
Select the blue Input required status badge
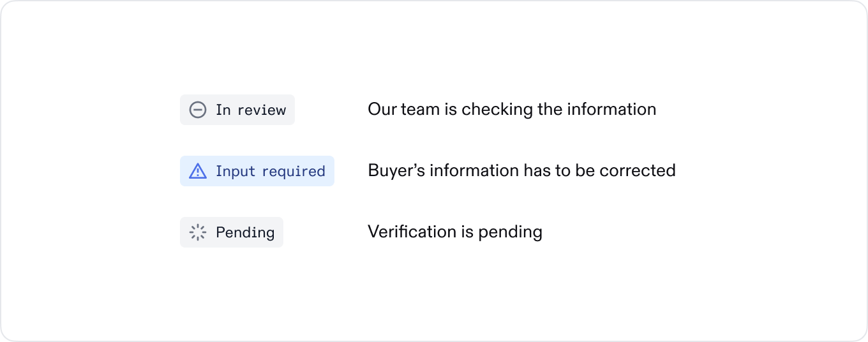point(257,171)
